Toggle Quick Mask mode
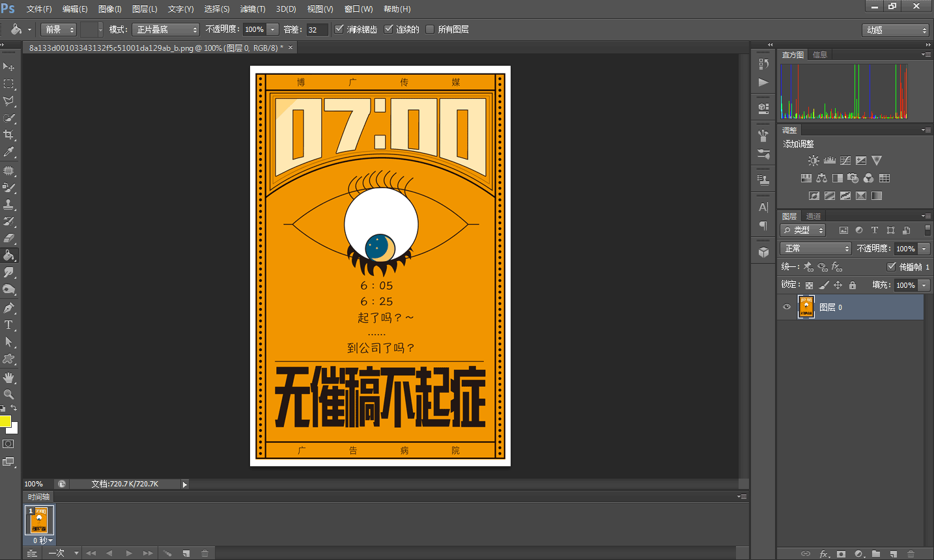Image resolution: width=934 pixels, height=560 pixels. (x=8, y=444)
